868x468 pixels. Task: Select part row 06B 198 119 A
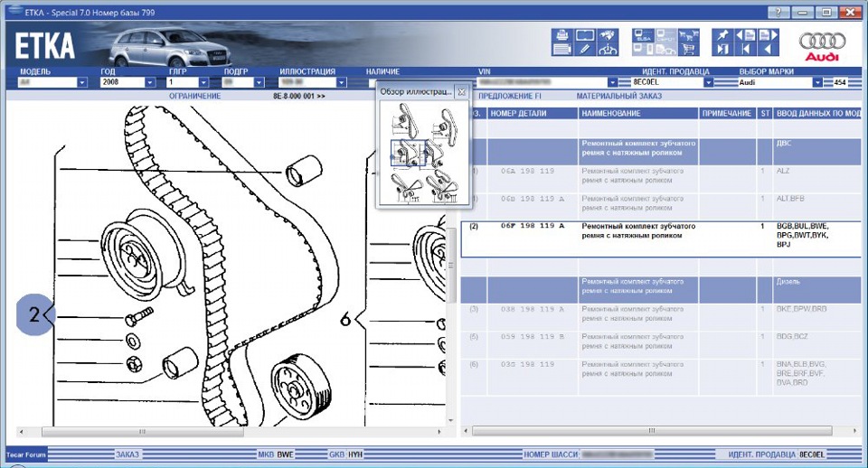tap(662, 206)
